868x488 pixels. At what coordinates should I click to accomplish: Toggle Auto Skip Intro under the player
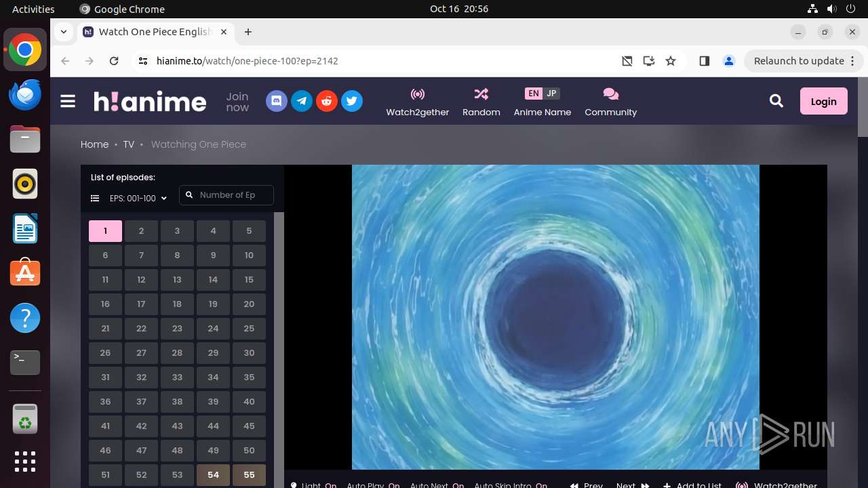(x=511, y=485)
